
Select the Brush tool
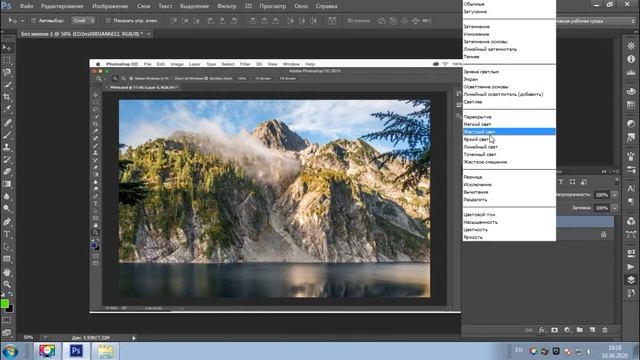7,135
